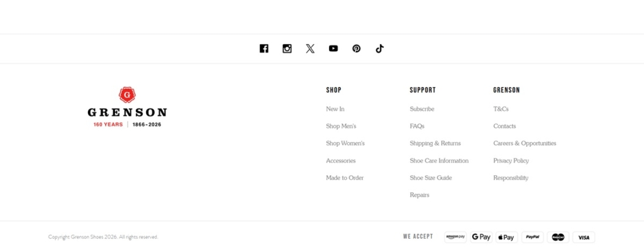This screenshot has height=252, width=644.
Task: Open the Instagram social icon
Action: (x=287, y=49)
